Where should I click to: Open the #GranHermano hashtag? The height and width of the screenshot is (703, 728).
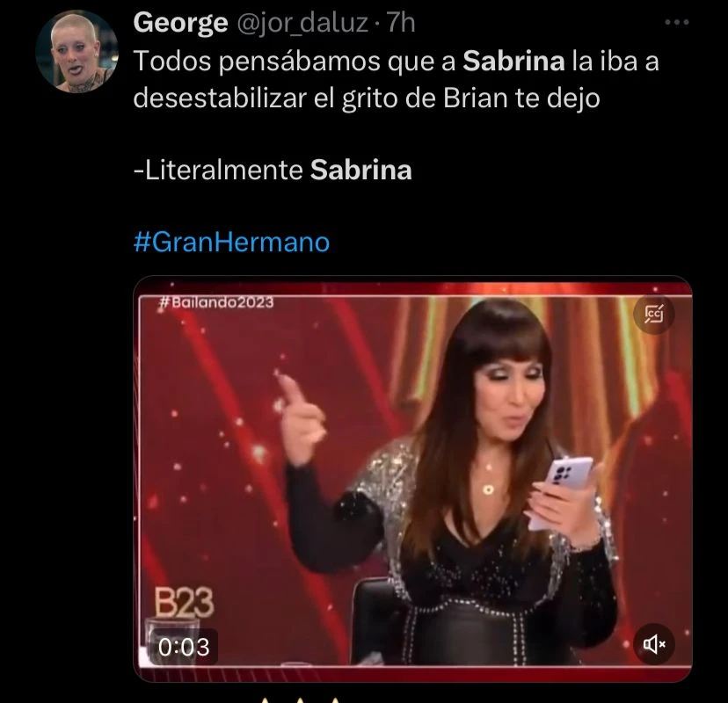tap(232, 242)
